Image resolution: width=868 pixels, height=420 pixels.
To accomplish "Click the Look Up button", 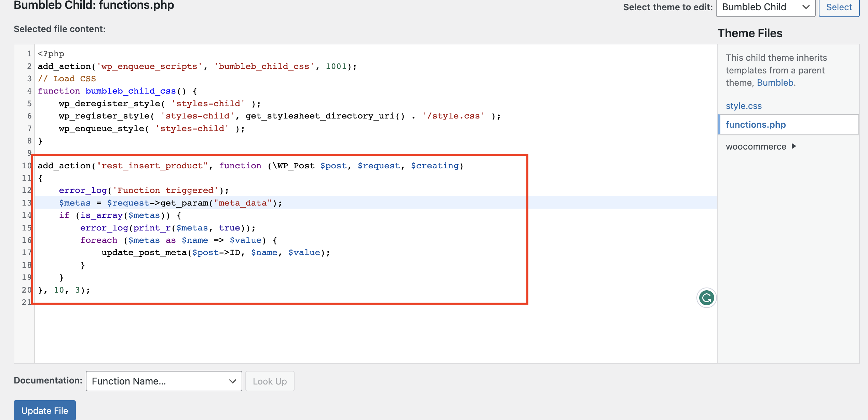I will 270,381.
